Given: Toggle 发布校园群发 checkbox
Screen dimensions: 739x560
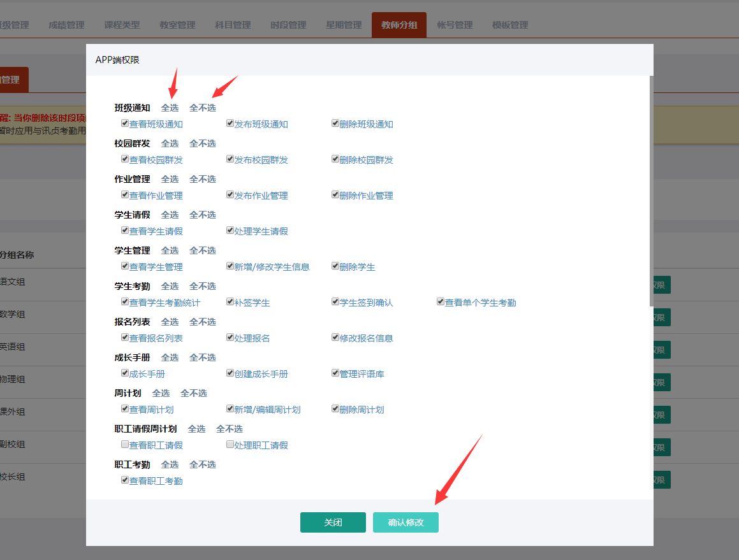Looking at the screenshot, I should (230, 159).
